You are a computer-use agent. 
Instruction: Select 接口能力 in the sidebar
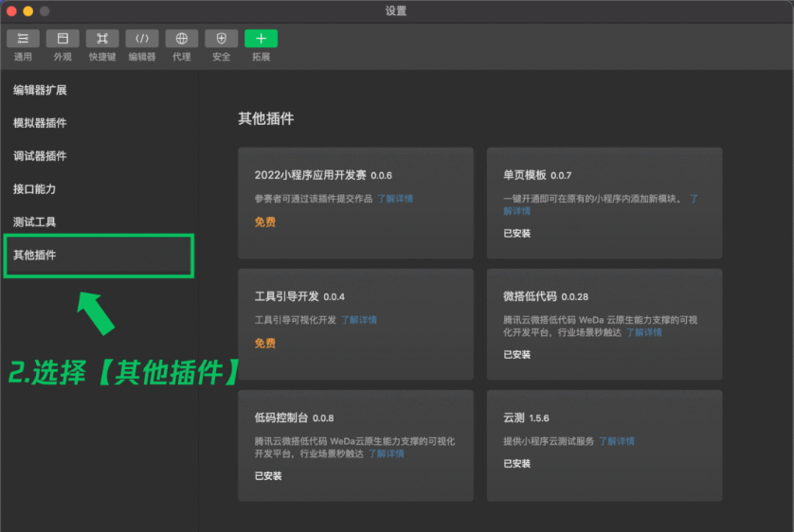[34, 189]
